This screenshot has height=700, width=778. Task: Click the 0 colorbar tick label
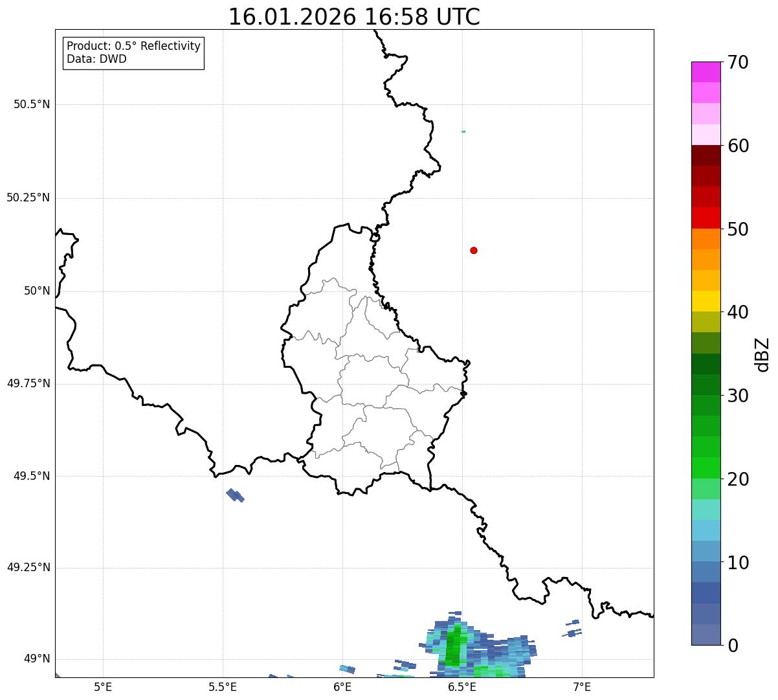733,646
